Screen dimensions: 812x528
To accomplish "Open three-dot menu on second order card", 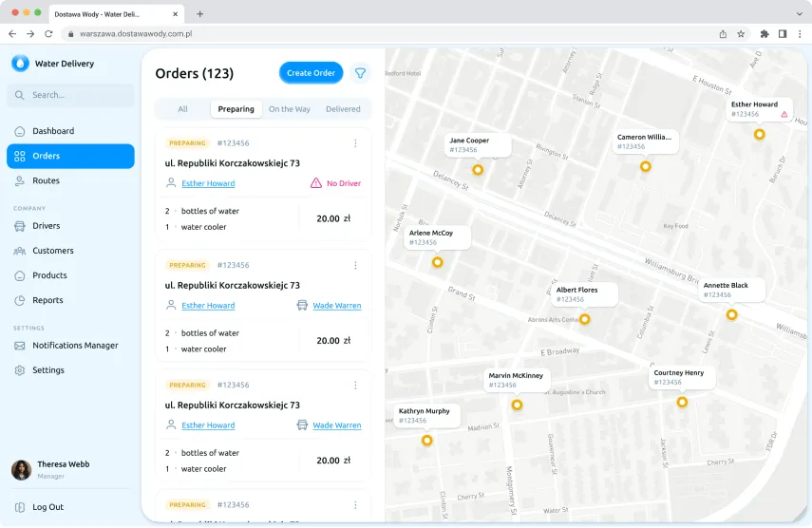I will 355,266.
